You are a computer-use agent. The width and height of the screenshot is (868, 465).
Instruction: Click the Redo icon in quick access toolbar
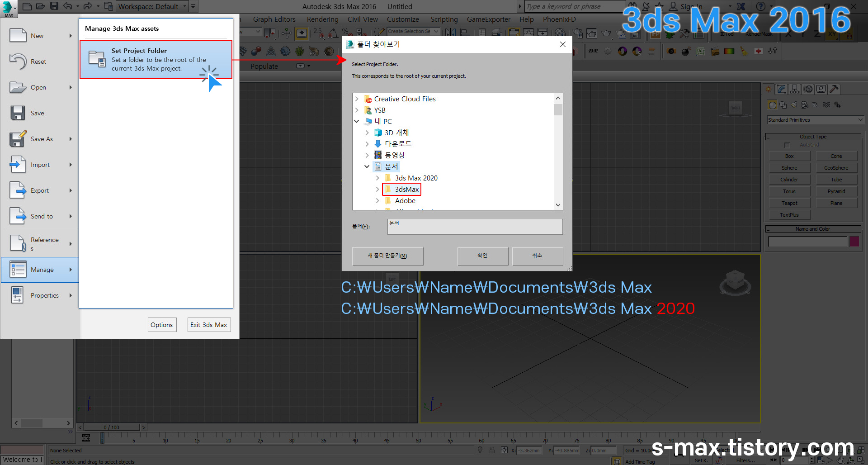point(88,6)
